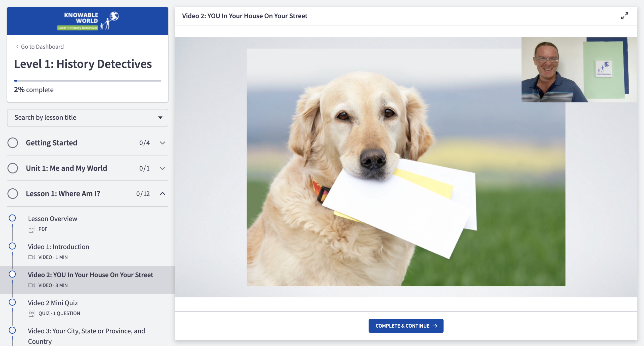Click the presenter webcam thumbnail in video

coord(579,70)
